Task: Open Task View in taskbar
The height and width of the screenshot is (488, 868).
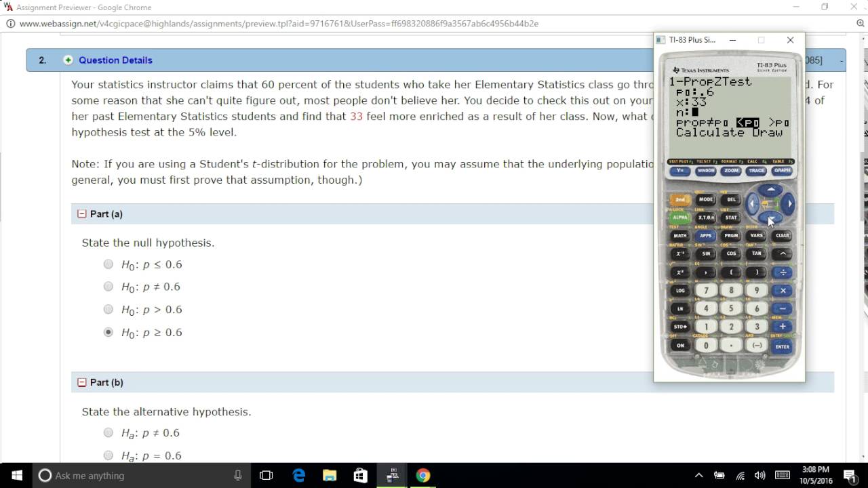Action: pos(266,475)
